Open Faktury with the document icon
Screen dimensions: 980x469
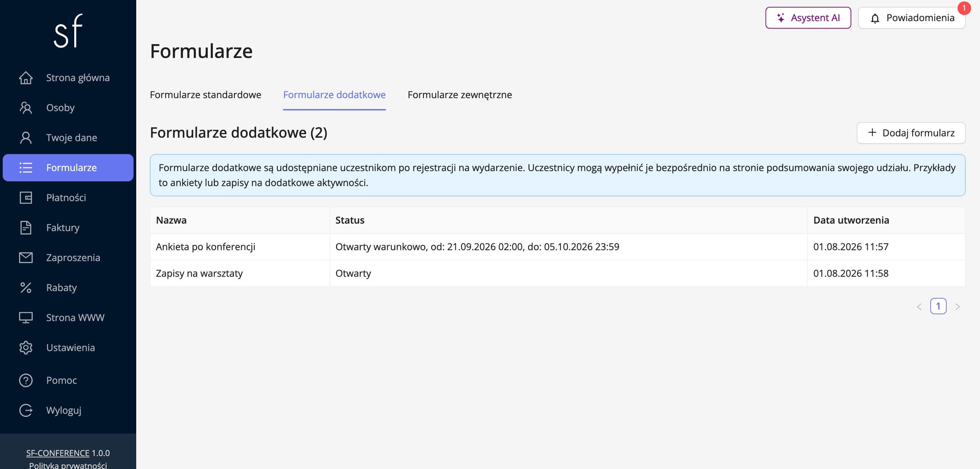[x=26, y=228]
